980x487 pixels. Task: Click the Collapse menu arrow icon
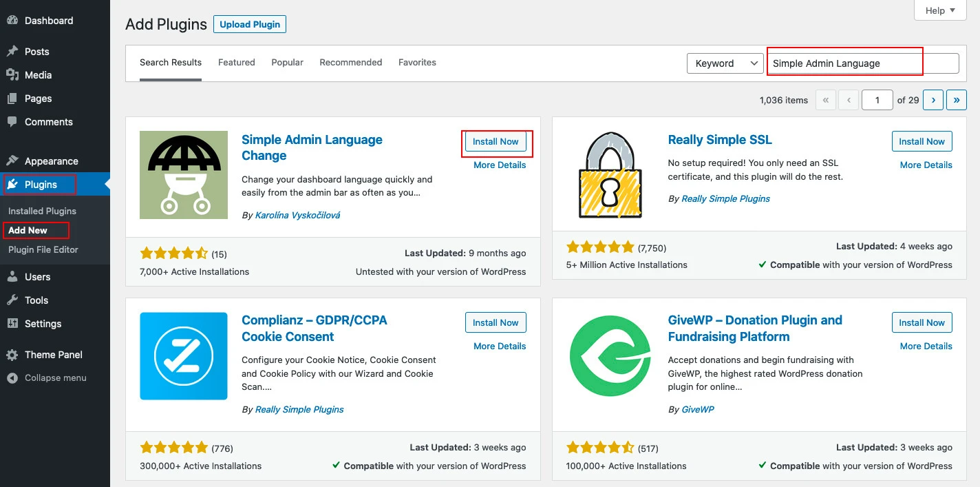[x=12, y=378]
